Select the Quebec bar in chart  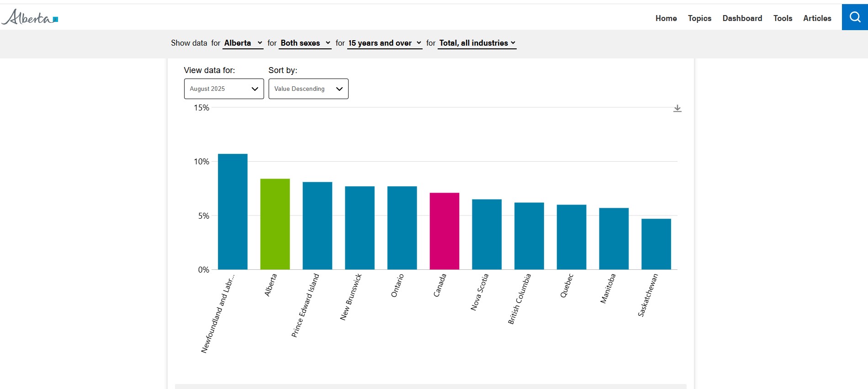pyautogui.click(x=571, y=237)
